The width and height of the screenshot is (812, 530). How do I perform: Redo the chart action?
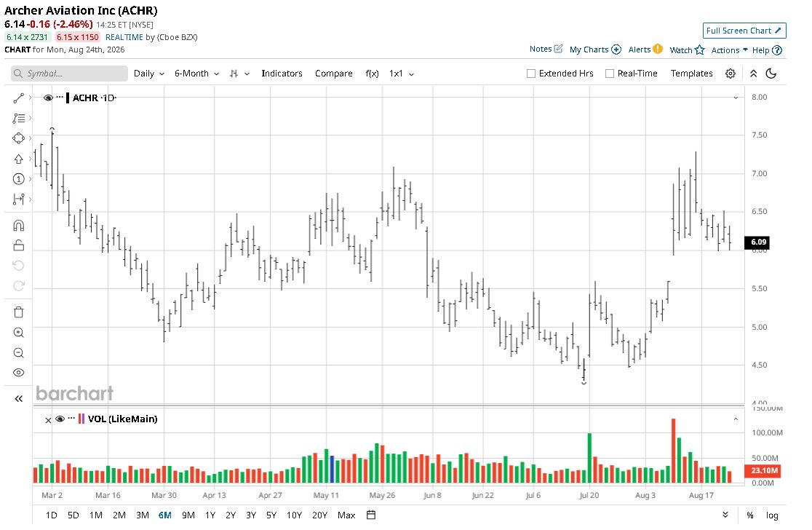[19, 286]
